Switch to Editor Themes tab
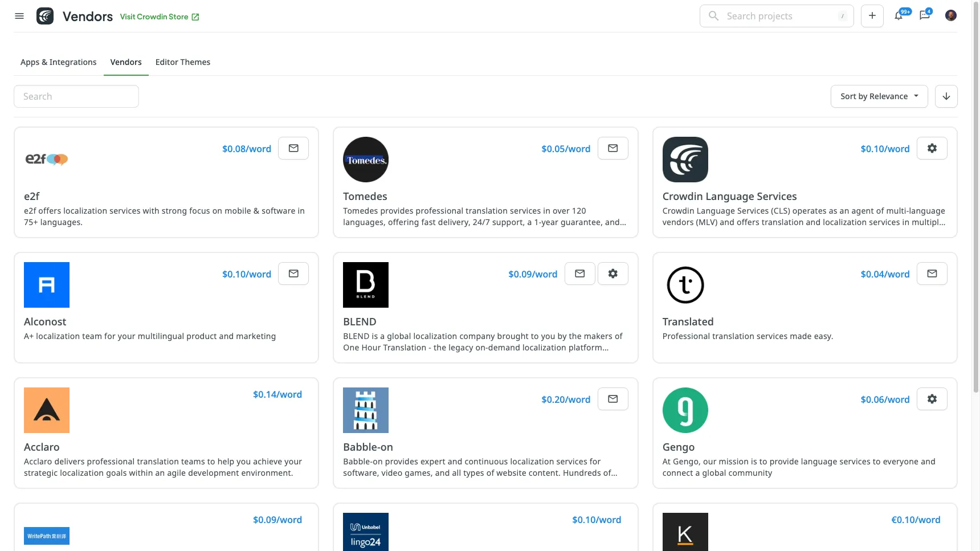This screenshot has width=980, height=551. [x=182, y=62]
